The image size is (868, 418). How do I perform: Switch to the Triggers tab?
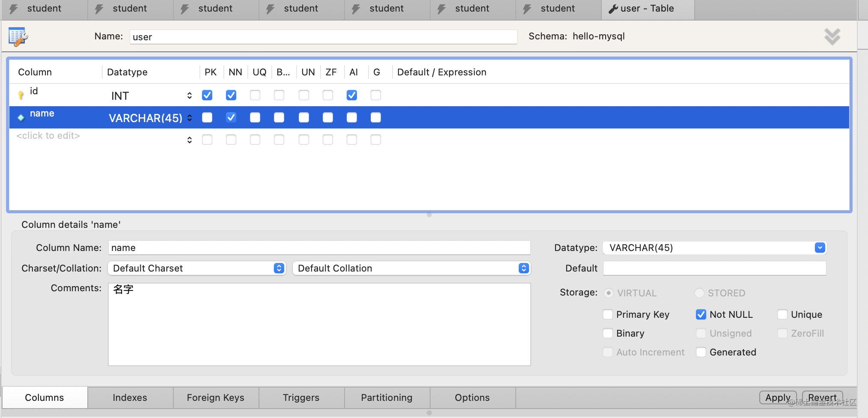click(x=301, y=397)
